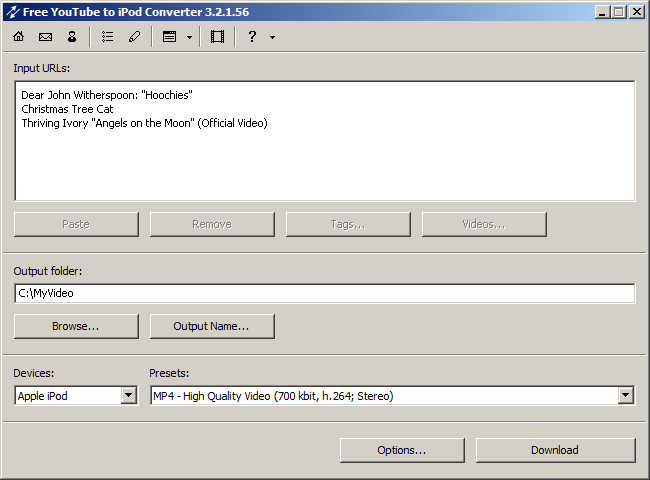Click the window layout toolbar icon

[169, 37]
